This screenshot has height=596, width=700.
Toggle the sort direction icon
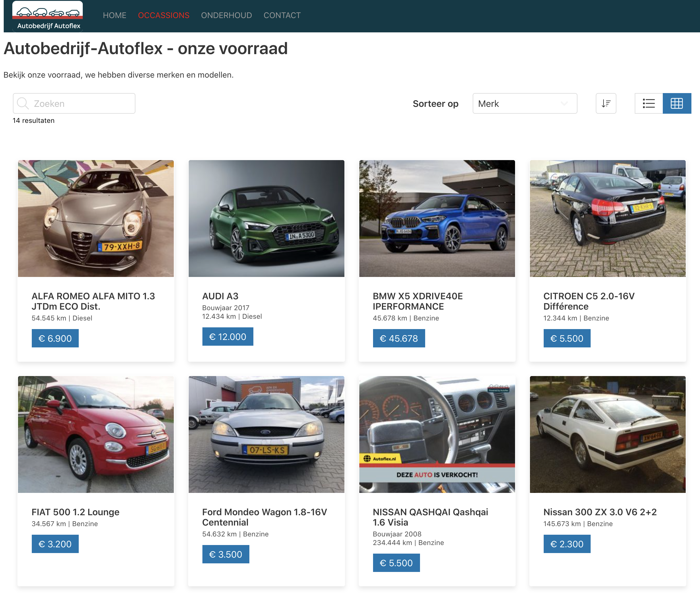point(606,103)
